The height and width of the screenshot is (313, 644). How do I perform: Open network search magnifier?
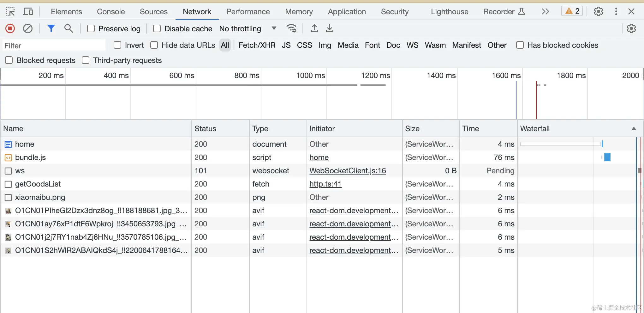point(69,29)
